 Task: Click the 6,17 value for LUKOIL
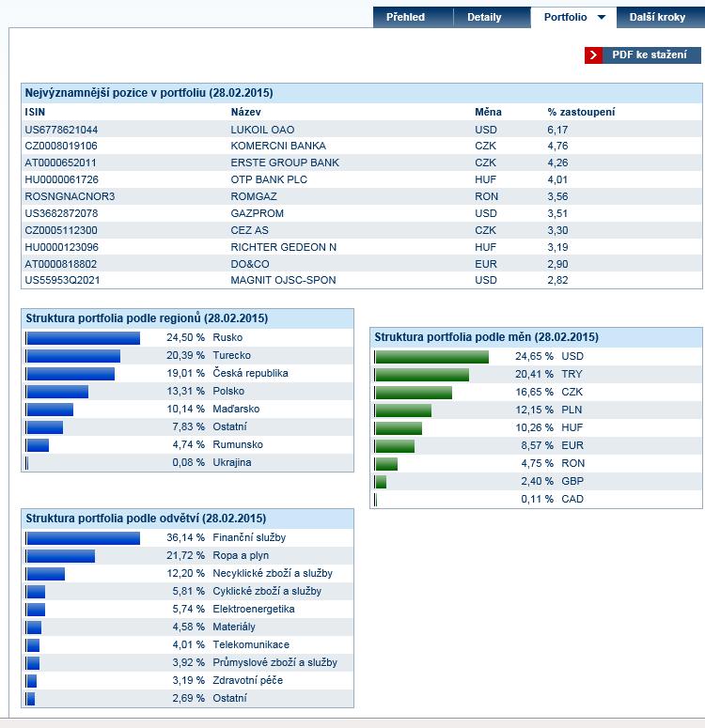coord(557,130)
